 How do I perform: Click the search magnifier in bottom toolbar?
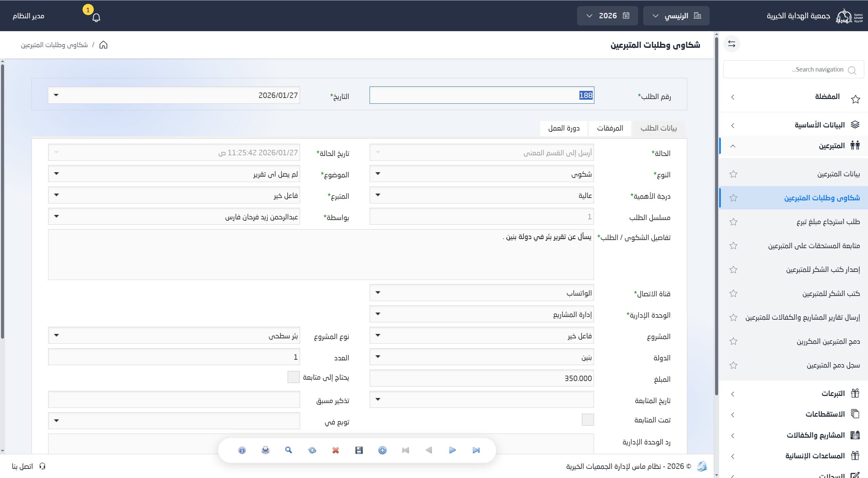pos(289,450)
